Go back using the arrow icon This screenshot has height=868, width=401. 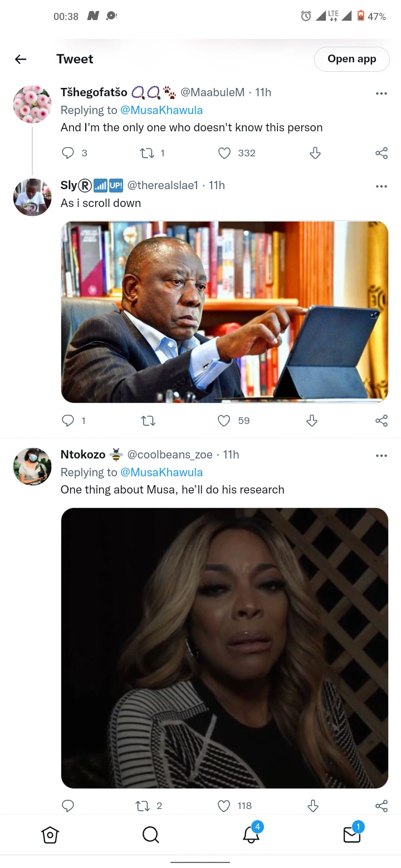[21, 59]
